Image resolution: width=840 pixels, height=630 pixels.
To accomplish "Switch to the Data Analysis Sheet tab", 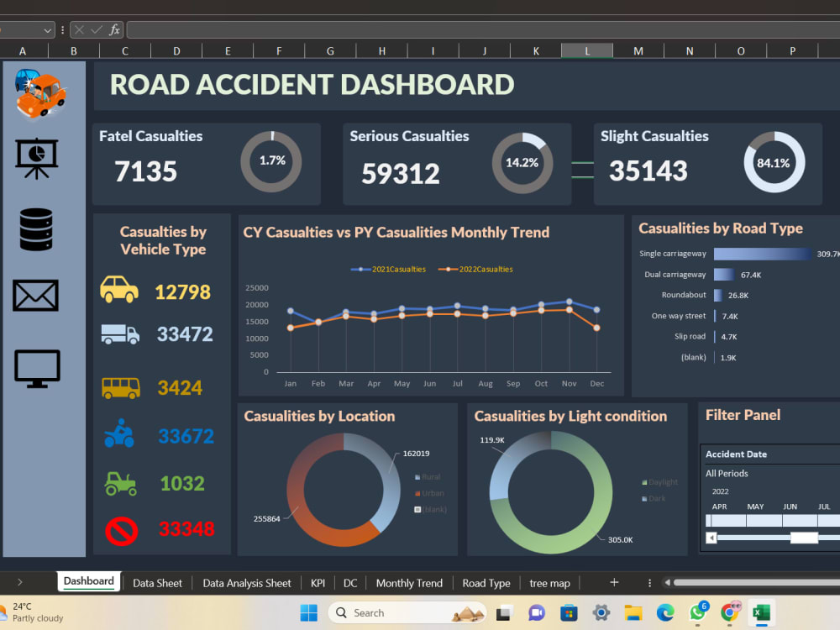I will [246, 582].
